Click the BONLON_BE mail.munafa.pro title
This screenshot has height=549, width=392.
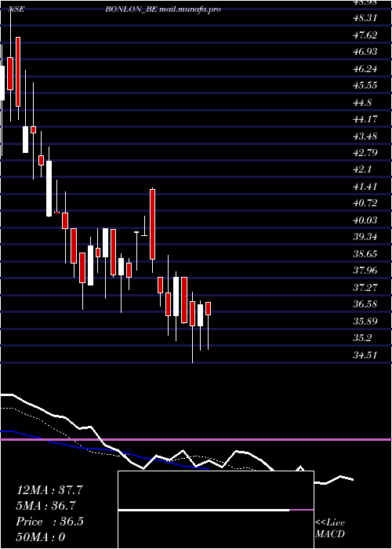[x=163, y=9]
